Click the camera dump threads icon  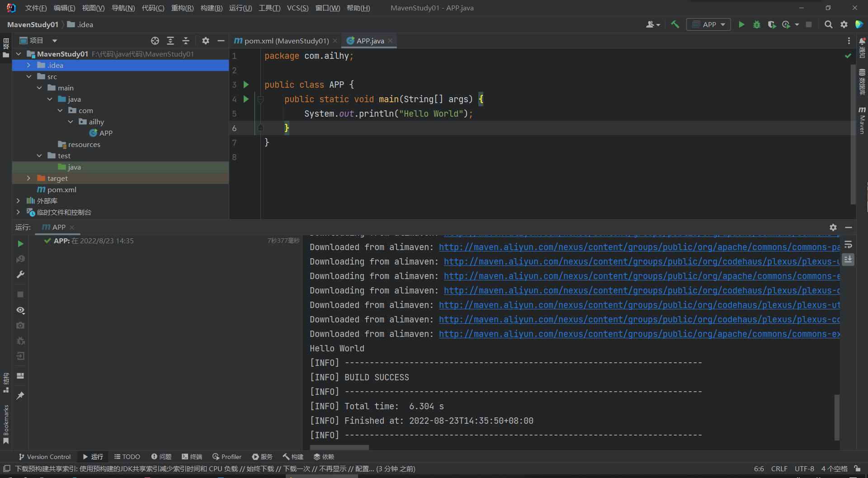(20, 325)
